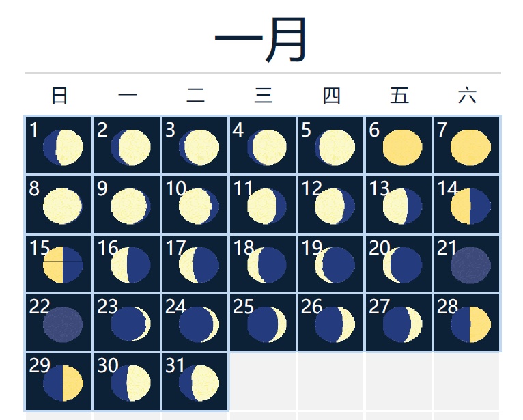Click the 六 weekday column header
The image size is (523, 420).
click(x=467, y=96)
